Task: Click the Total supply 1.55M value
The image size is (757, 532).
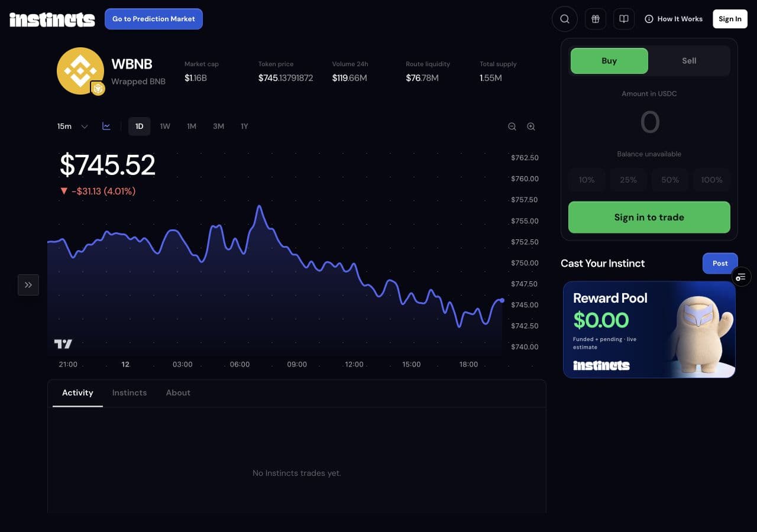Action: 491,78
